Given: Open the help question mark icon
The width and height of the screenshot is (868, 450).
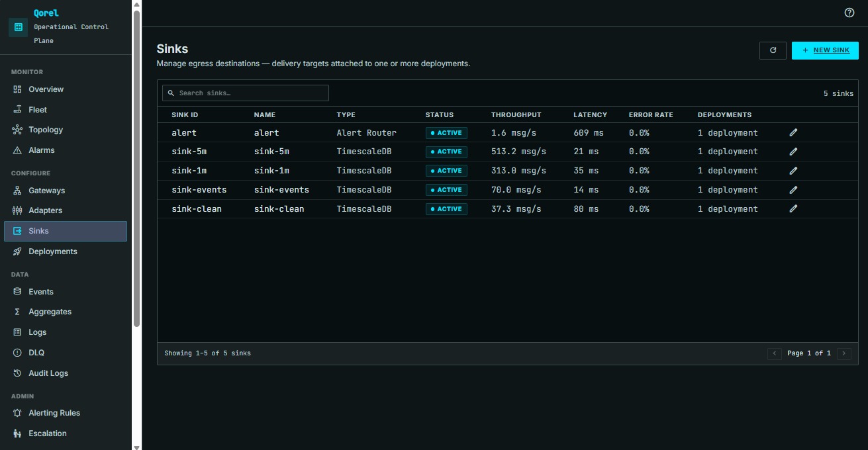Looking at the screenshot, I should [849, 13].
